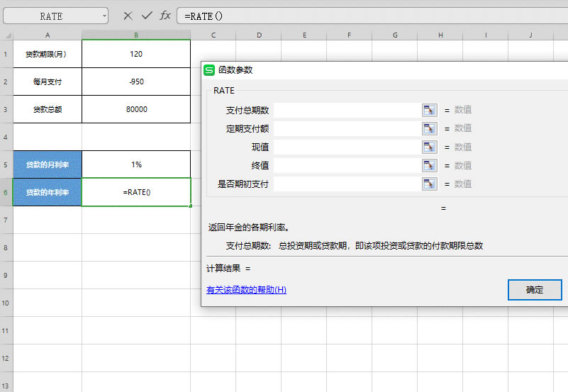Open the 有关该函数的帮助(H) link
568x392 pixels.
(246, 290)
